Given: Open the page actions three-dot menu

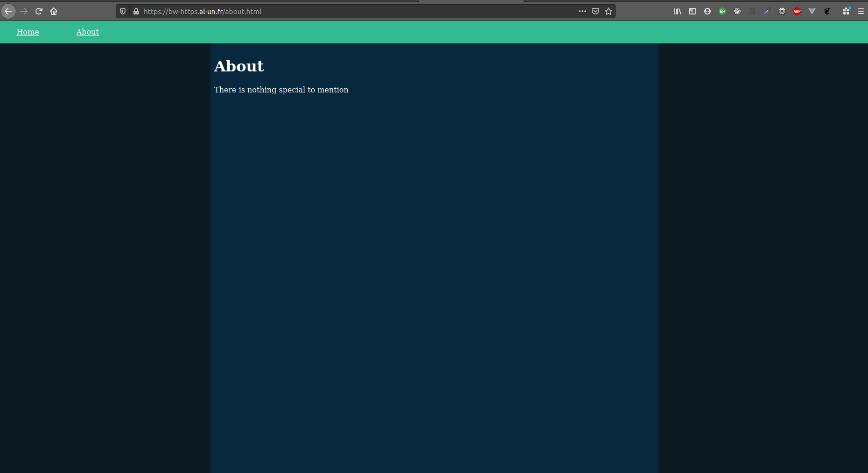Looking at the screenshot, I should pyautogui.click(x=582, y=11).
